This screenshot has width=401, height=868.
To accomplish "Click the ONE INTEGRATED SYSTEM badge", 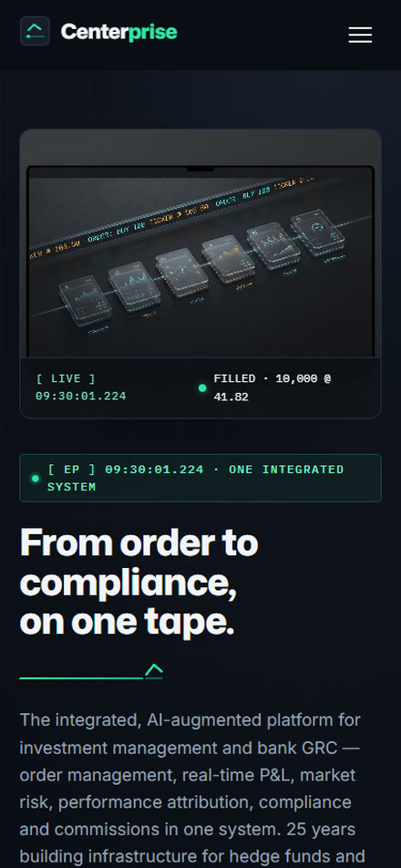I will (x=200, y=479).
